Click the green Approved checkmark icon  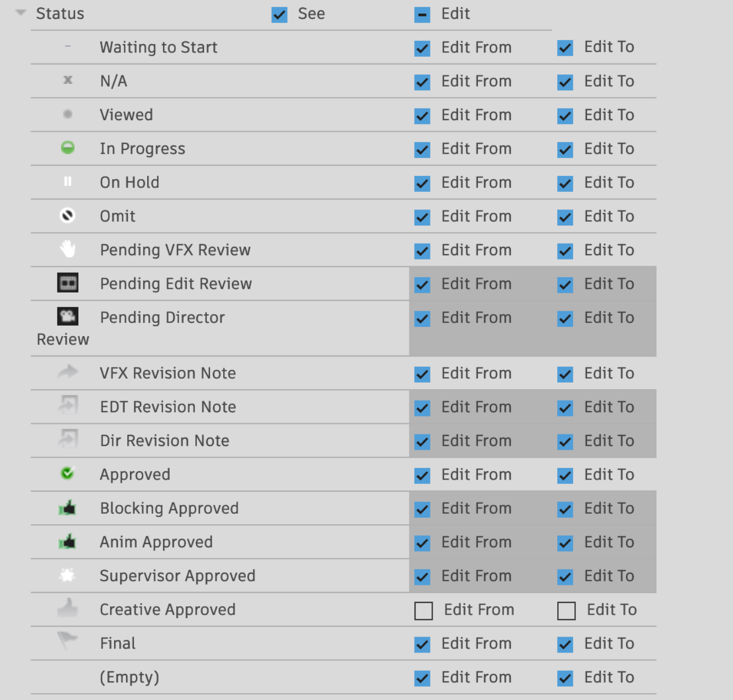pos(67,473)
